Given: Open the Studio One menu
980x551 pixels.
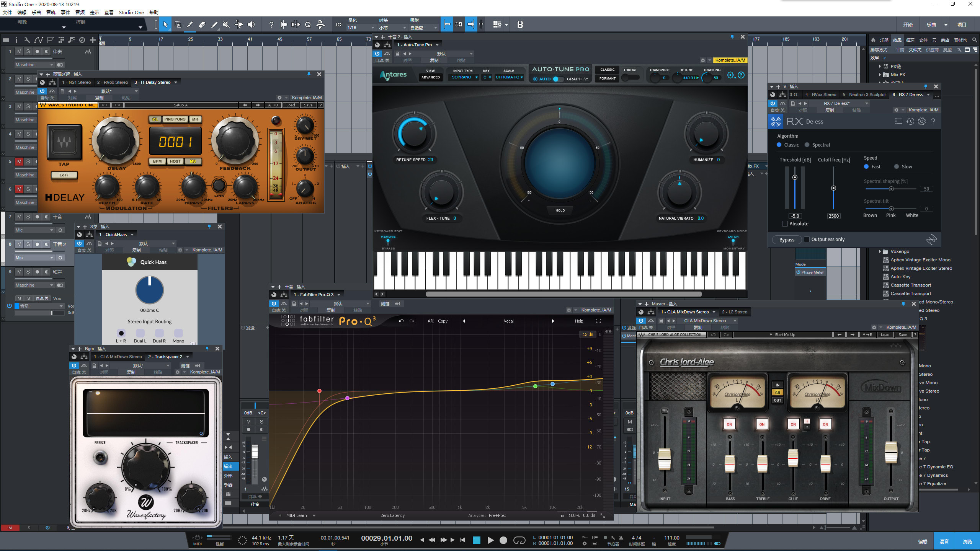Looking at the screenshot, I should (x=131, y=12).
